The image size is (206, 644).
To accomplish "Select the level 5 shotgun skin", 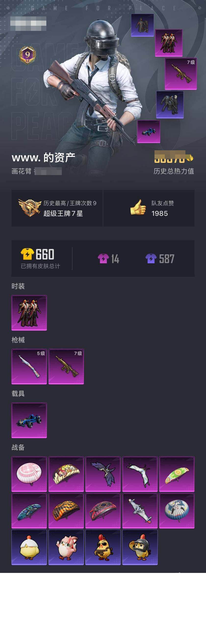I will tap(29, 366).
